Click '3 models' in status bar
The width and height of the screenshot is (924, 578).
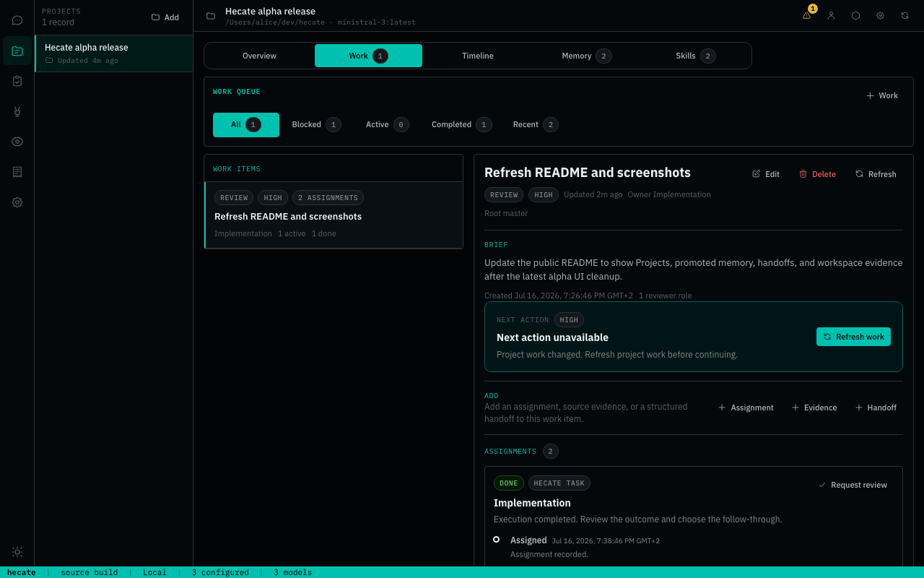292,572
